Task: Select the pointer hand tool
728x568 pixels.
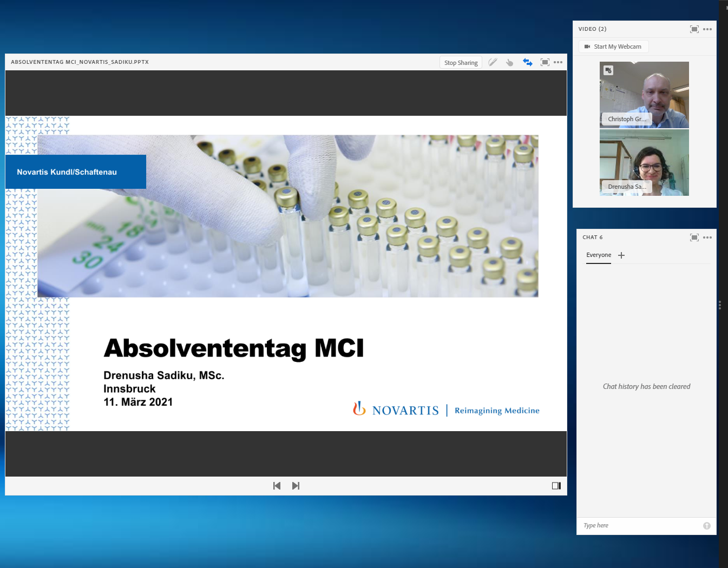Action: coord(509,63)
